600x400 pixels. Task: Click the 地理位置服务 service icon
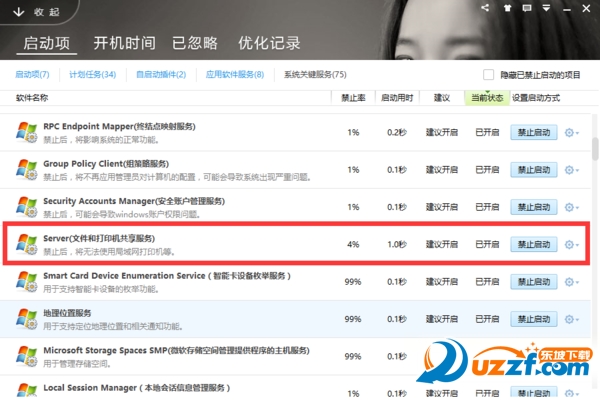click(27, 318)
